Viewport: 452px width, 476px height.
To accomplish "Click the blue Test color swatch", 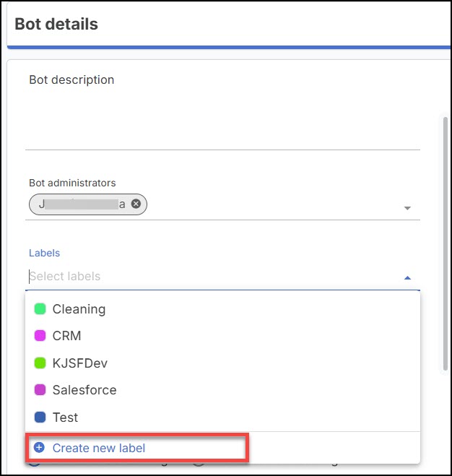I will click(x=40, y=417).
